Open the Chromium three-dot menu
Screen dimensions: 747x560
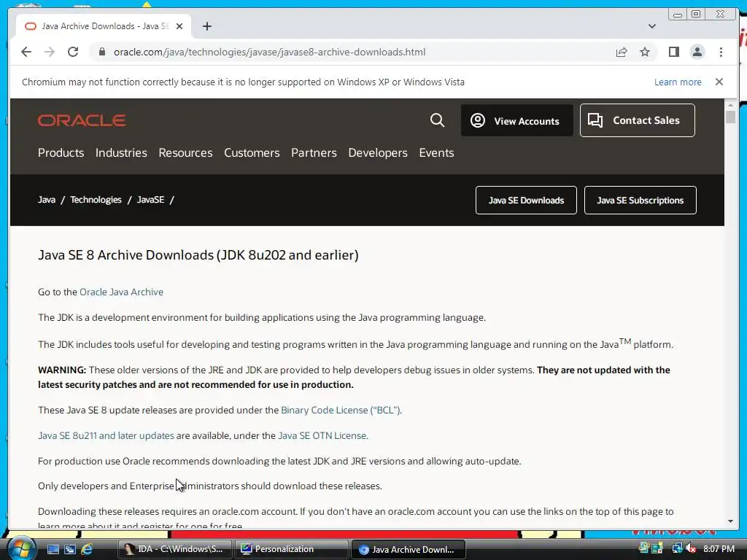click(x=721, y=52)
